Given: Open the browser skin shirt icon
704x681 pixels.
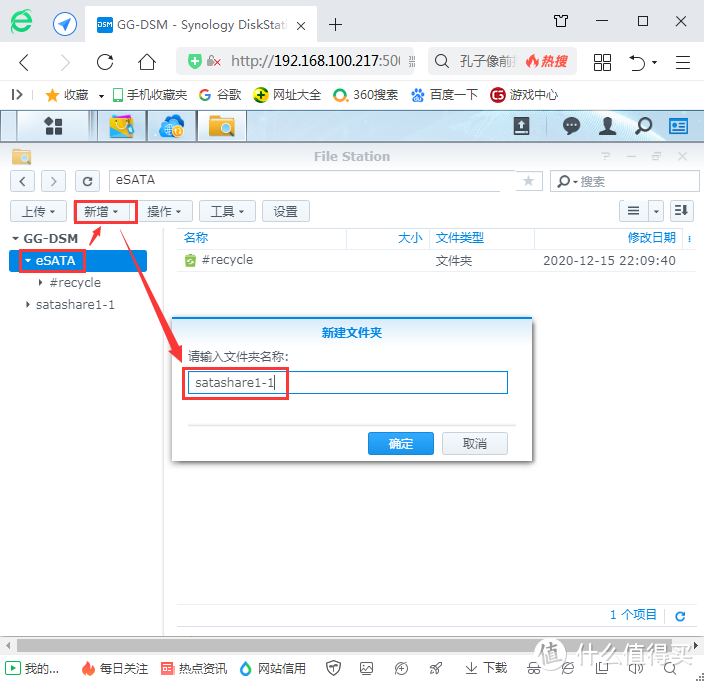Looking at the screenshot, I should (x=561, y=21).
